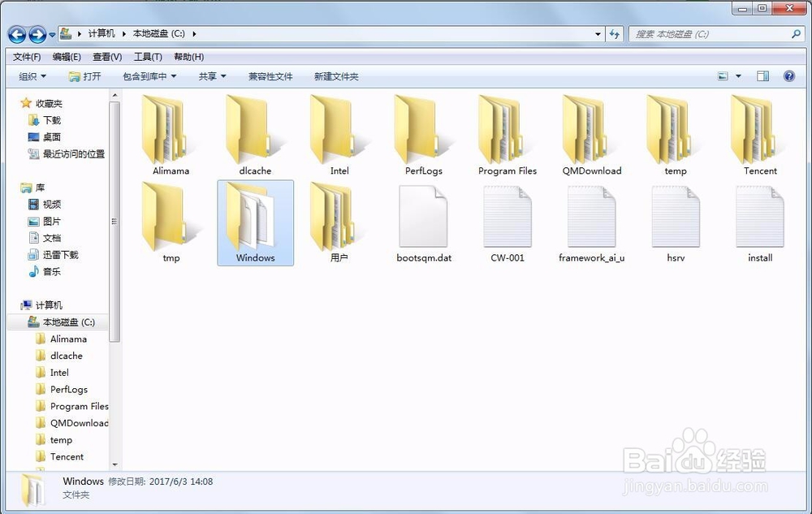Click 计算机 in the address breadcrumb

coord(101,33)
